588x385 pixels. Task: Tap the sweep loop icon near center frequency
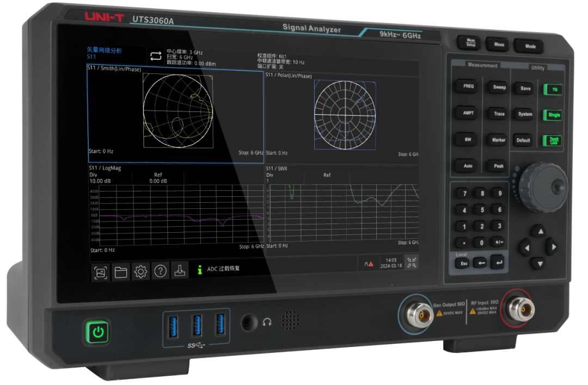coord(156,56)
